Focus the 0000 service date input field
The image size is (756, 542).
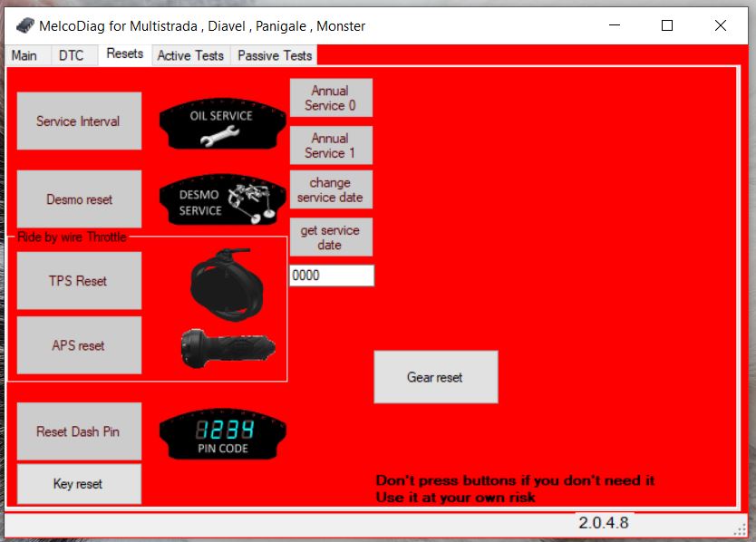point(332,276)
